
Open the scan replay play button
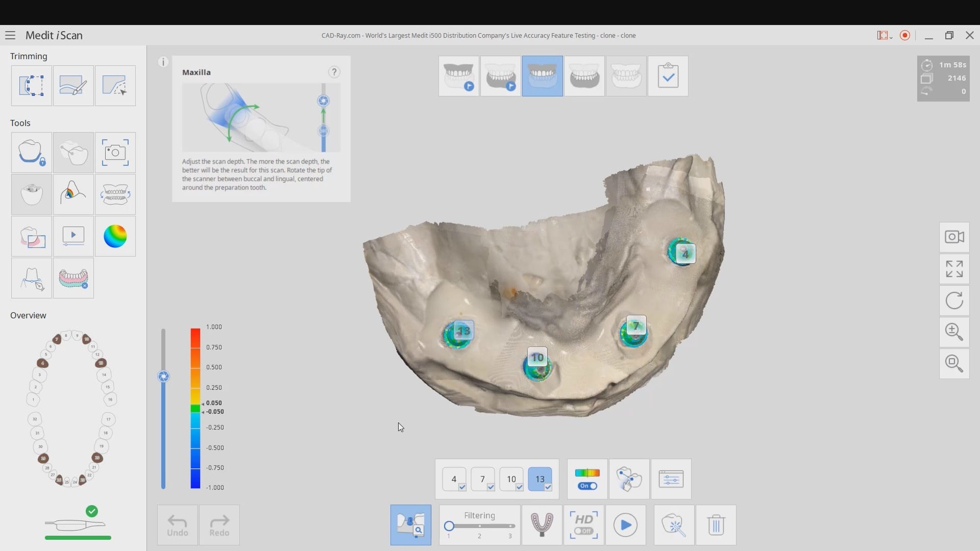pyautogui.click(x=625, y=525)
